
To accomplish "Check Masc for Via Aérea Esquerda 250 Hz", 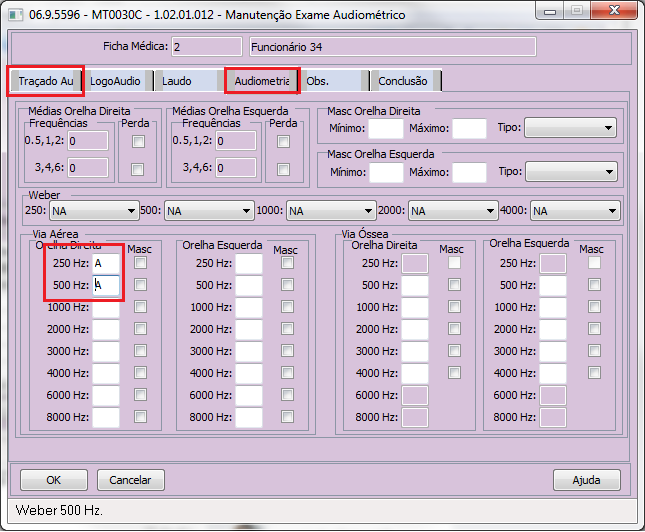I will [x=288, y=263].
